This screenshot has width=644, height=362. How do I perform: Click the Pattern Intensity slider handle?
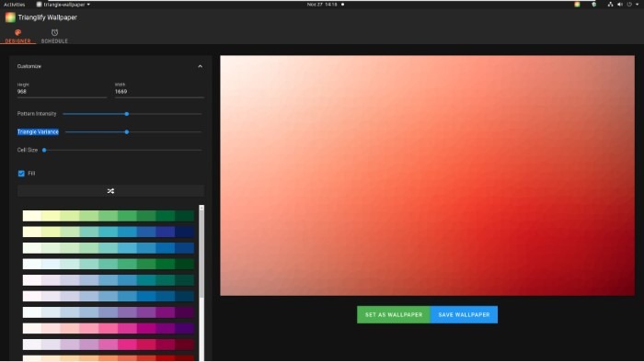(x=127, y=114)
